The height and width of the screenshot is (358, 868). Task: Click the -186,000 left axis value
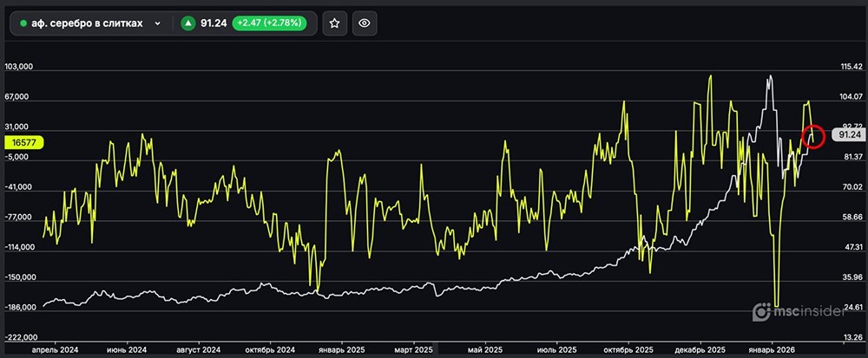coord(19,307)
